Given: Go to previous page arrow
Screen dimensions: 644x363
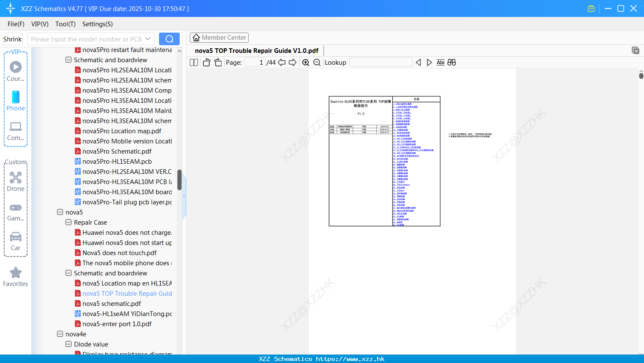Looking at the screenshot, I should pos(282,62).
